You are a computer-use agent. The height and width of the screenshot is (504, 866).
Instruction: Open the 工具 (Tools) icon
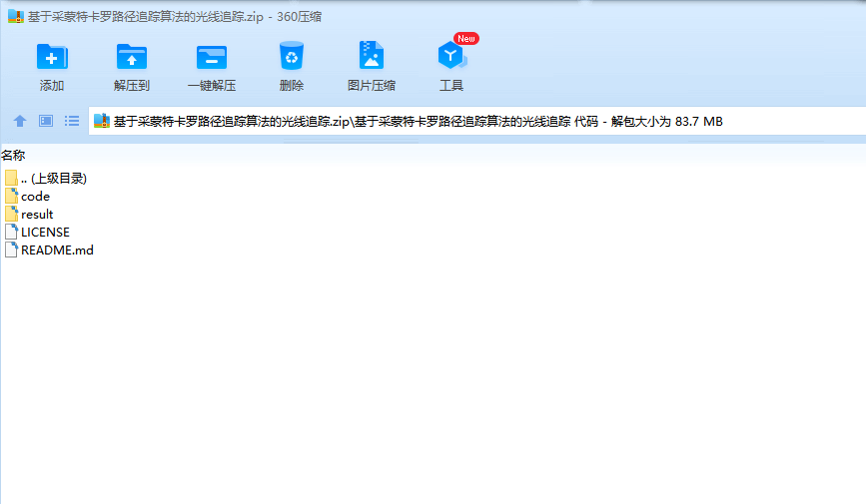pos(451,55)
